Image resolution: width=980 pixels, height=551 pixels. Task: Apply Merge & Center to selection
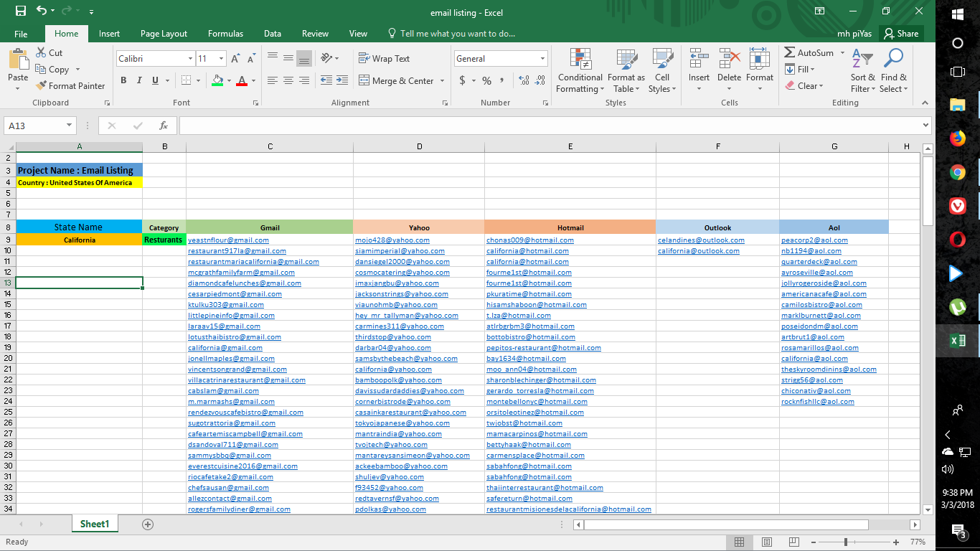[x=397, y=80]
